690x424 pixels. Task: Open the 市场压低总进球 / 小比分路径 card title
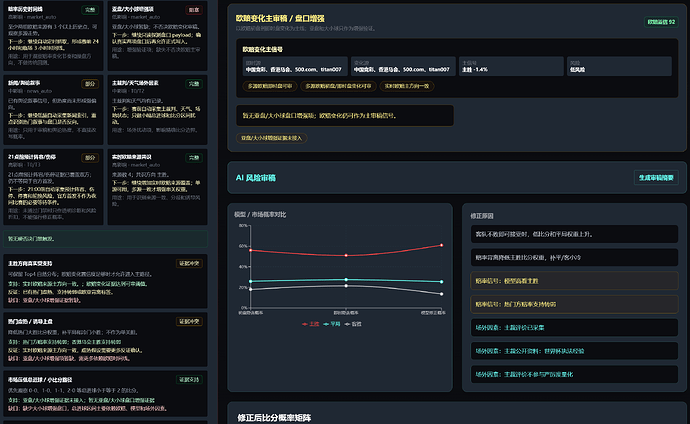(40, 380)
